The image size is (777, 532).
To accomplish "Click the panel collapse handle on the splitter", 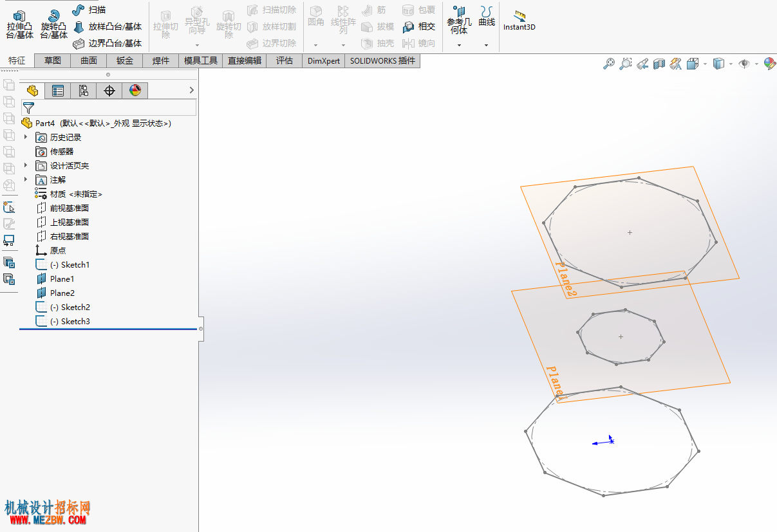I will (x=201, y=329).
